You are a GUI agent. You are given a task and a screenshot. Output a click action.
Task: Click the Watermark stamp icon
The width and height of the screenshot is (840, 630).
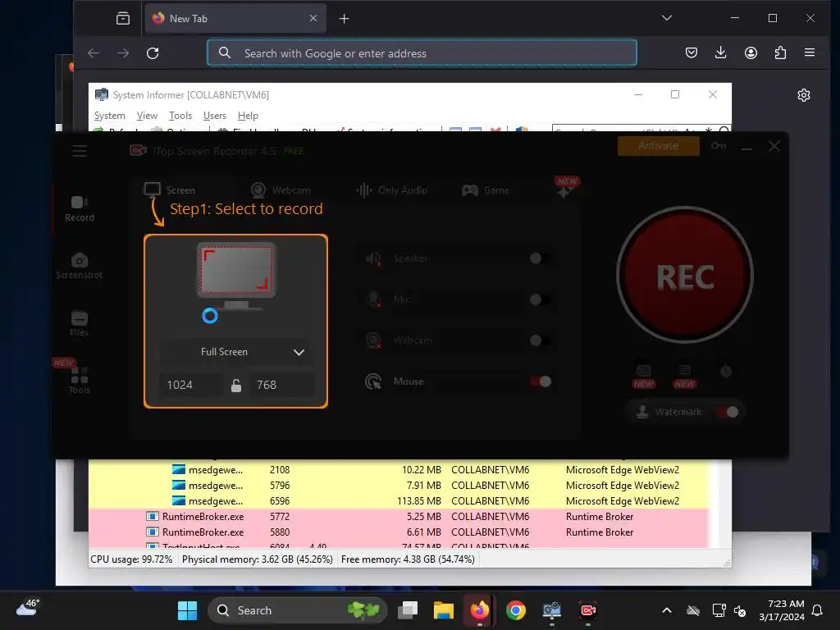coord(641,412)
